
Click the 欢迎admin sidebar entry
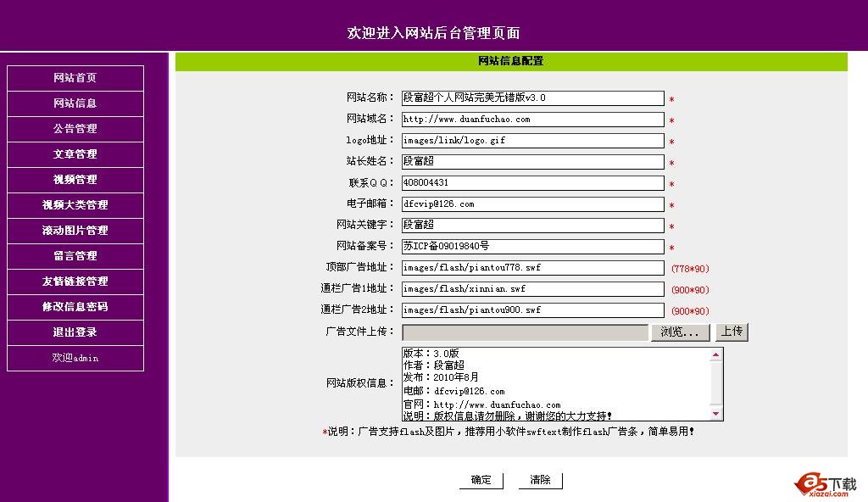coord(75,359)
